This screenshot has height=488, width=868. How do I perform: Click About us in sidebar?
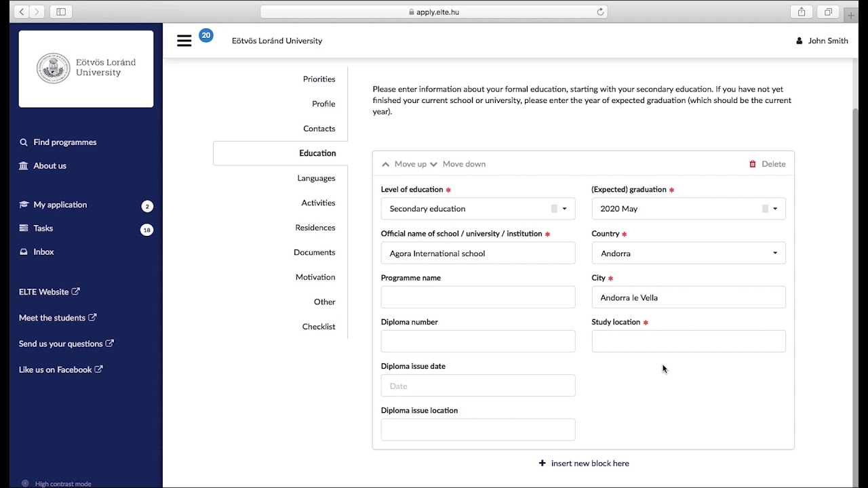pos(50,165)
